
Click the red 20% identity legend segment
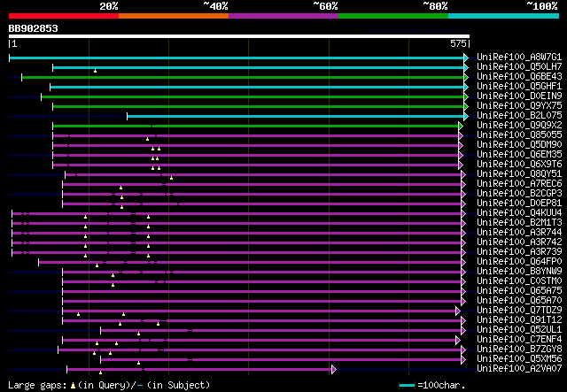[x=64, y=16]
